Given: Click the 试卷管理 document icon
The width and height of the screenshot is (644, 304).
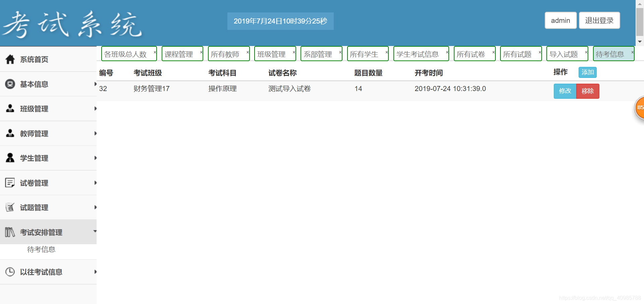Looking at the screenshot, I should click(x=10, y=183).
